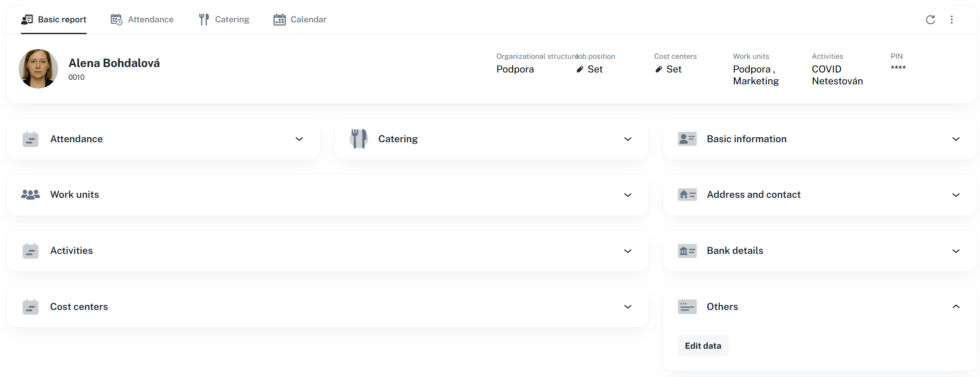Expand the Basic information section
980x377 pixels.
956,139
